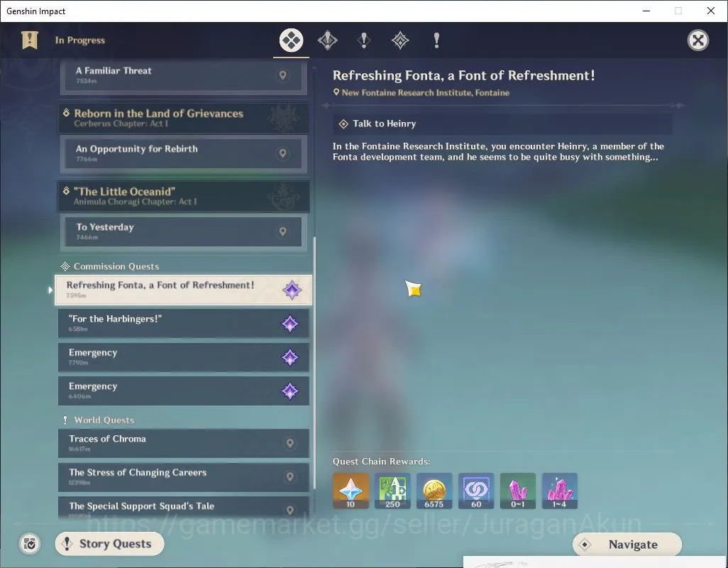Image resolution: width=728 pixels, height=568 pixels.
Task: Click location pin on Special Support Squad's Tale
Action: coord(289,510)
